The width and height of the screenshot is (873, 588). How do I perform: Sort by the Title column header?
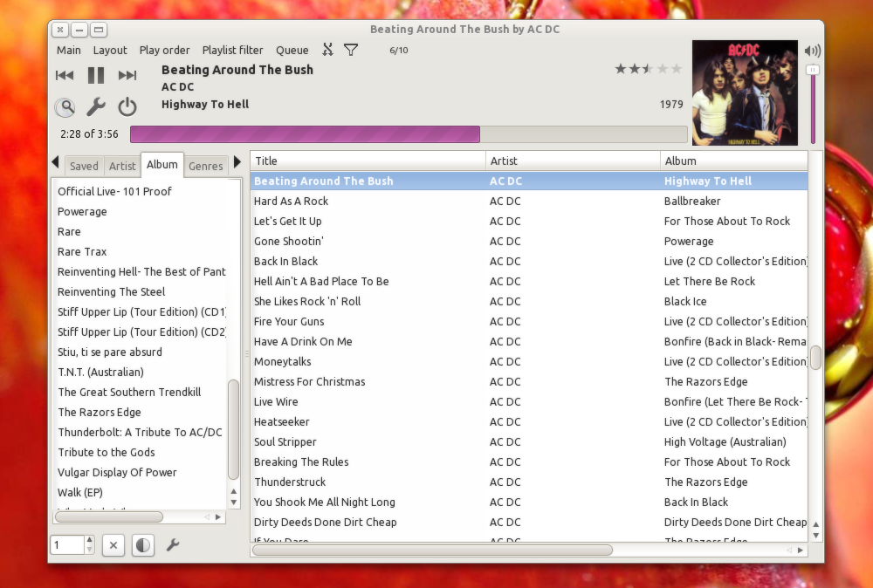[368, 161]
